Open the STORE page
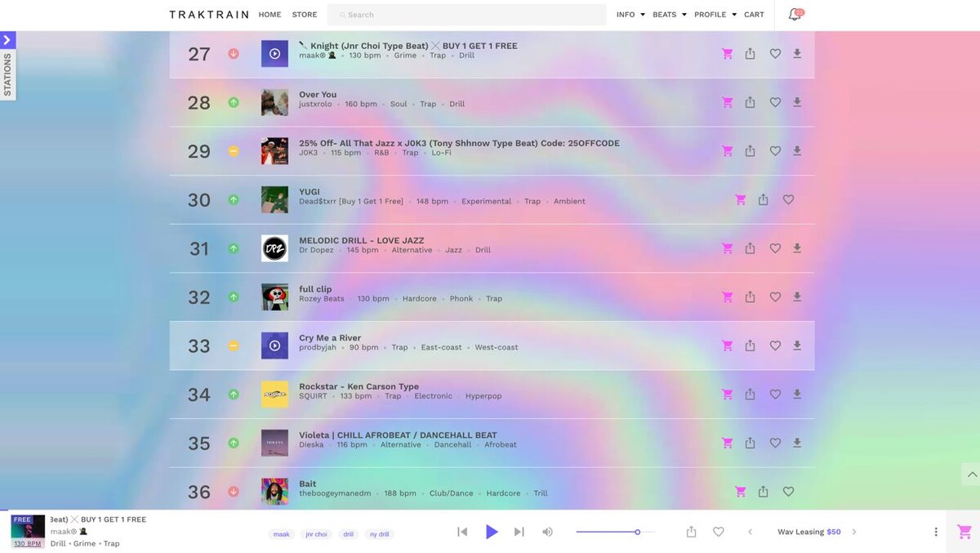 pyautogui.click(x=305, y=15)
